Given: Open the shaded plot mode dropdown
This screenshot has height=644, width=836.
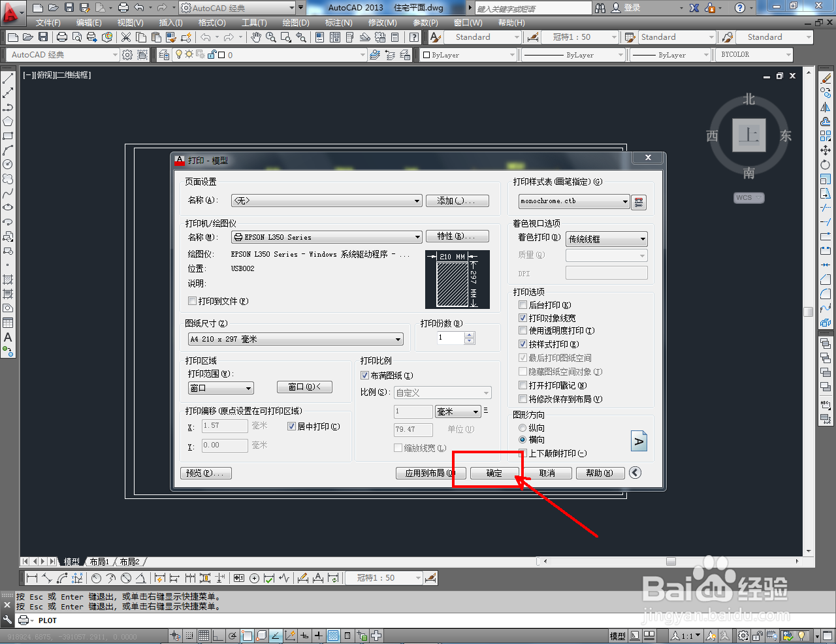Looking at the screenshot, I should 607,239.
